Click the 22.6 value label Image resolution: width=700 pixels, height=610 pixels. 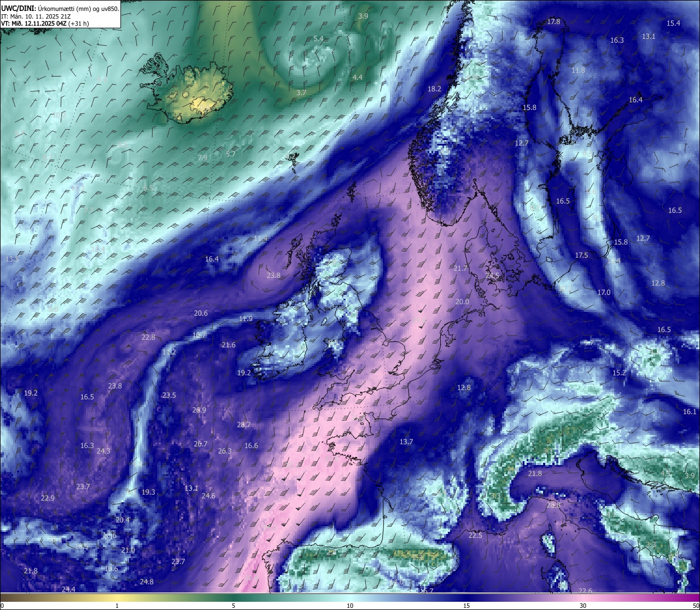(x=585, y=591)
